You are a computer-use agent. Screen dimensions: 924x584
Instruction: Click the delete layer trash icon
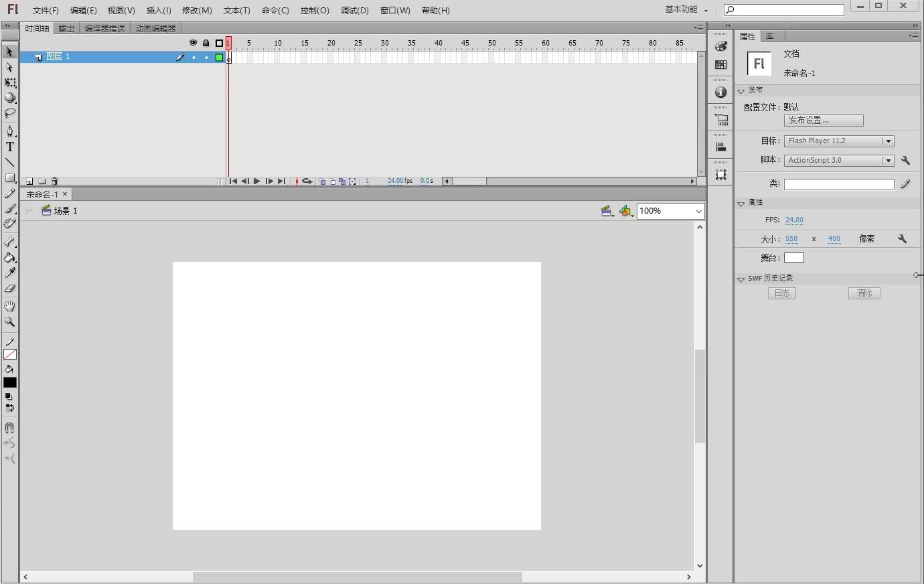point(55,181)
